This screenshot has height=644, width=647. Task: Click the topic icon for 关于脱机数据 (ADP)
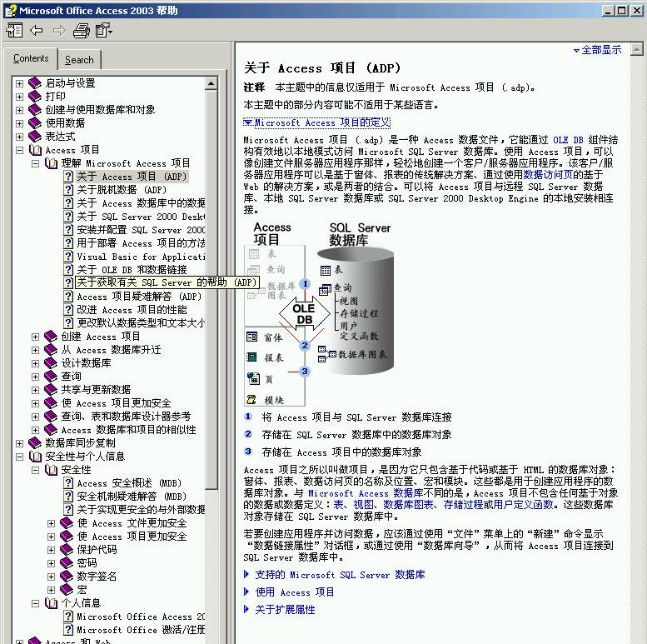pos(68,189)
